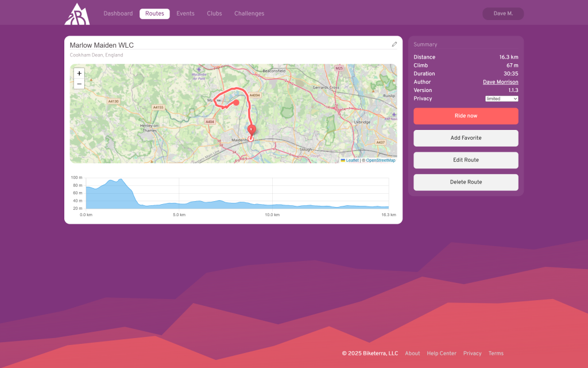Image resolution: width=588 pixels, height=368 pixels.
Task: Open the Dave M. user menu
Action: tap(503, 13)
